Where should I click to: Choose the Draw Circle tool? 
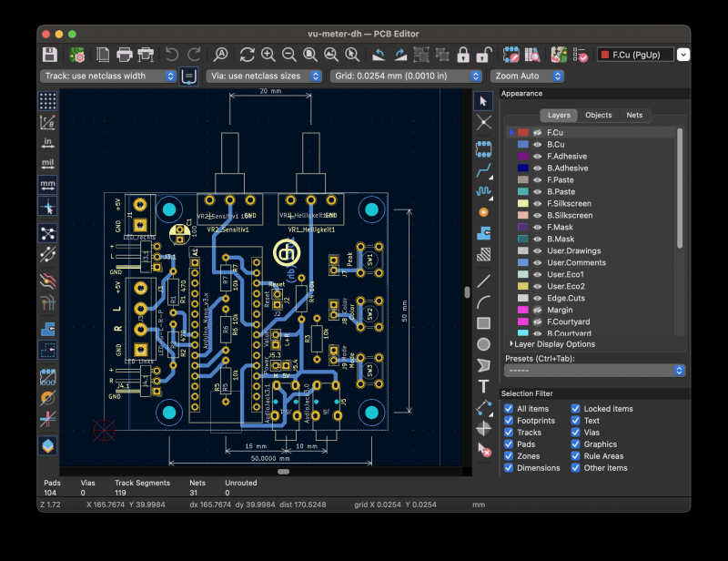coord(484,344)
